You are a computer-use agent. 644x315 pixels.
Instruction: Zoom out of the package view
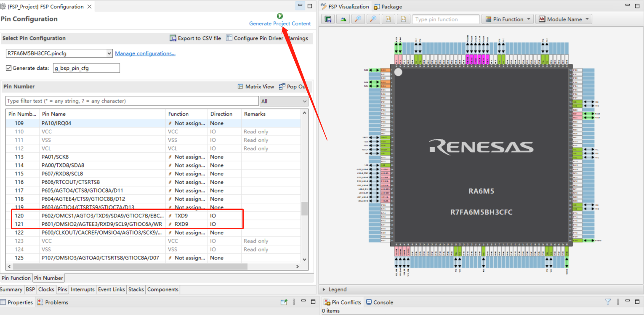(358, 19)
